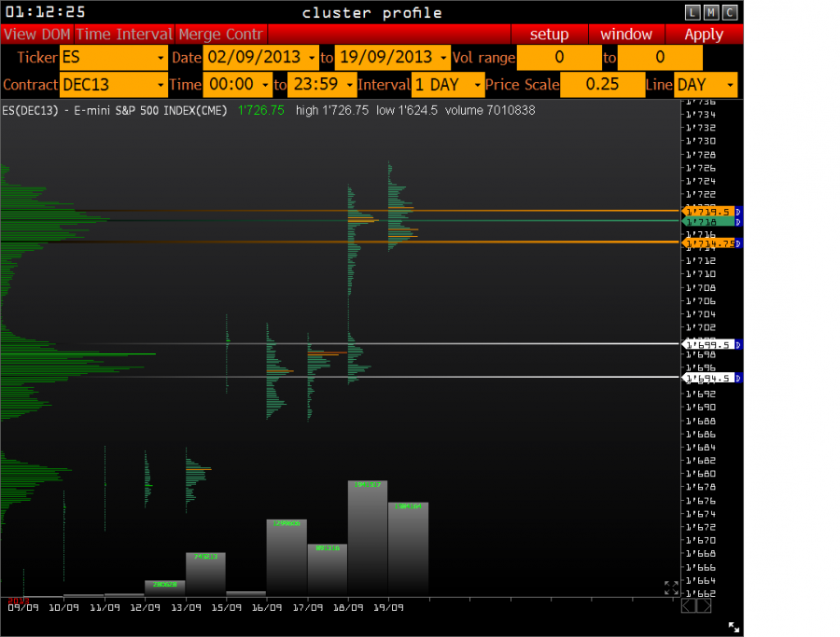Click the right scroll arrow below price axis
The image size is (840, 637).
pos(705,606)
